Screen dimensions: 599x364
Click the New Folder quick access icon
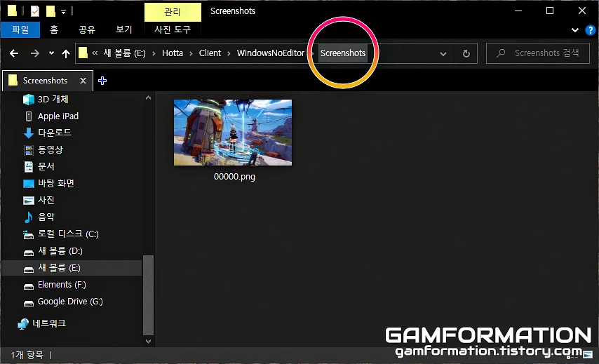tap(51, 11)
